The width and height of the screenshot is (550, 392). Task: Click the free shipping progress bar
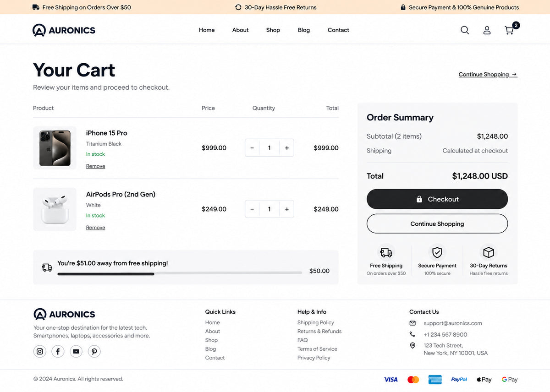pos(180,273)
